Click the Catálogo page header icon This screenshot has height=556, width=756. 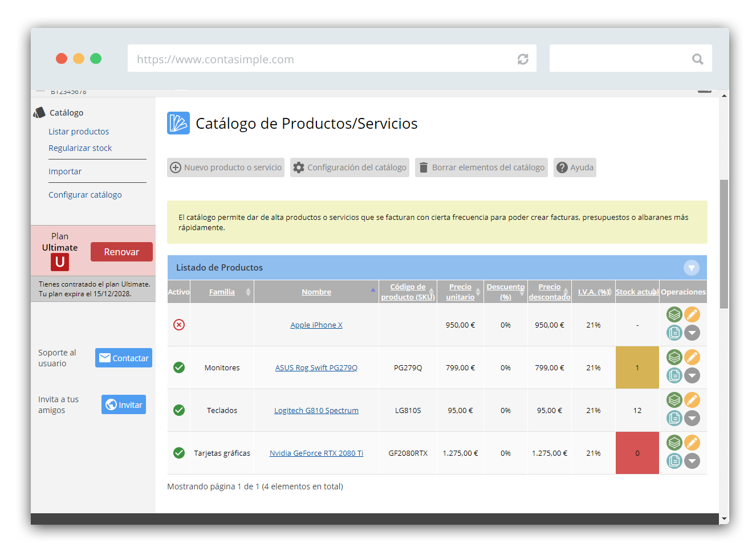click(178, 123)
